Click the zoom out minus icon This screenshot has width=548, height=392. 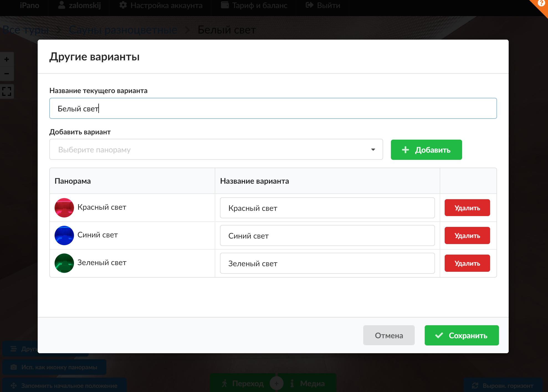[7, 74]
